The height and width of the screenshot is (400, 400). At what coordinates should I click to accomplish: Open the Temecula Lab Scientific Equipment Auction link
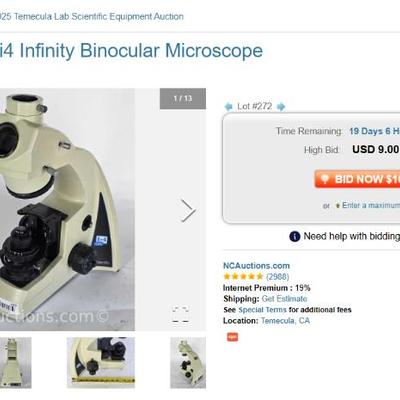tap(92, 16)
